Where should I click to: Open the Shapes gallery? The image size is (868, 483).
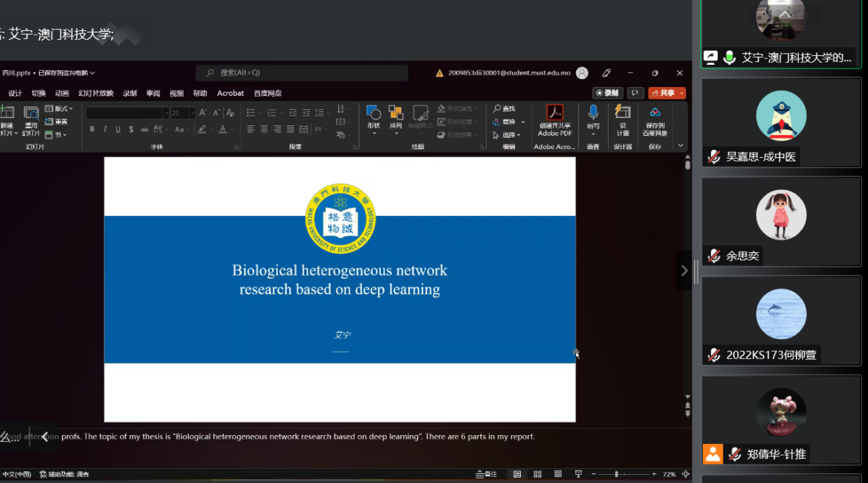click(x=374, y=119)
